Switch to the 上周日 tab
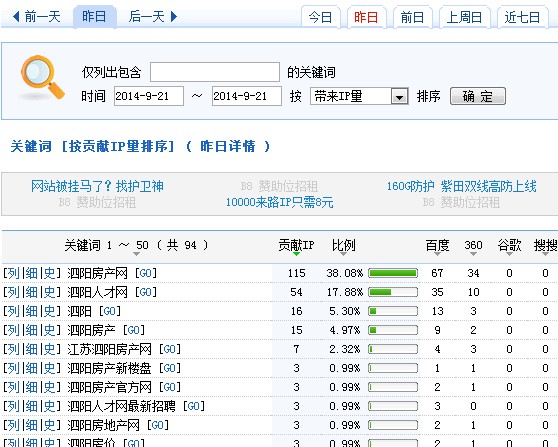This screenshot has width=558, height=447. [x=464, y=17]
